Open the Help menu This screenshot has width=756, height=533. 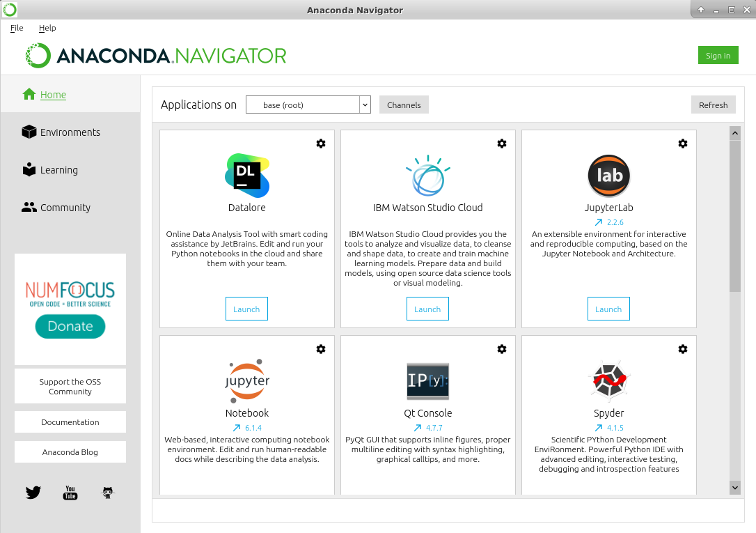click(47, 28)
